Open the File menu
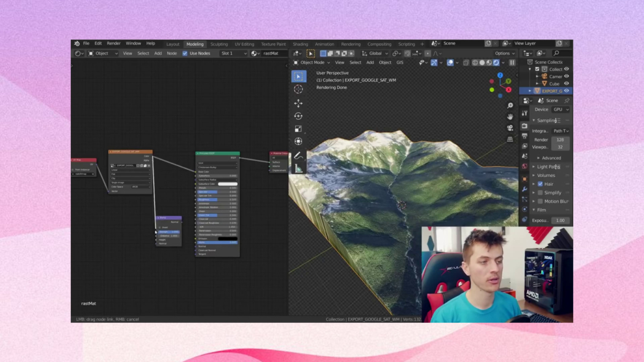This screenshot has height=362, width=644. (x=87, y=44)
